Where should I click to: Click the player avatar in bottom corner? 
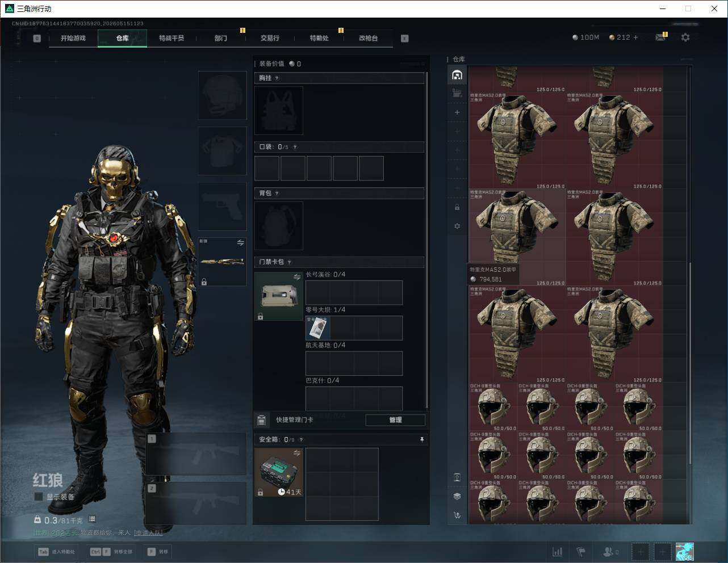(684, 552)
